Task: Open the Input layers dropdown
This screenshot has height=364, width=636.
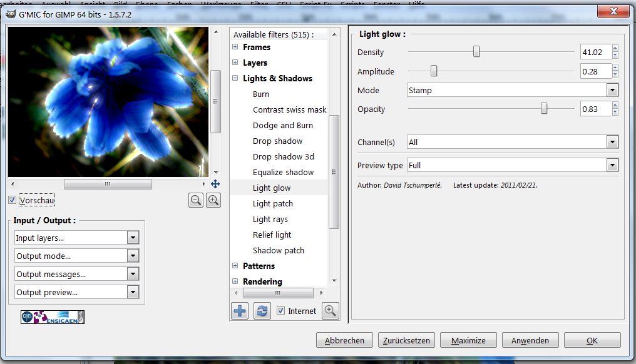Action: pos(76,238)
